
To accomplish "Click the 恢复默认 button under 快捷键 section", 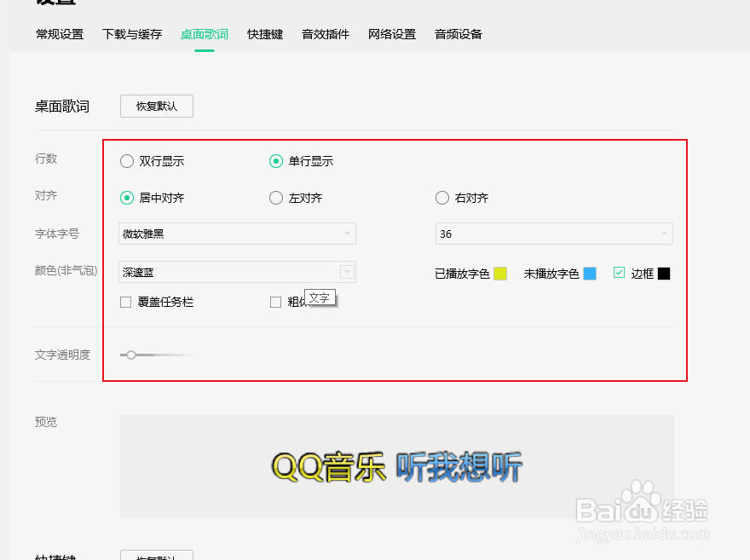I will [157, 556].
